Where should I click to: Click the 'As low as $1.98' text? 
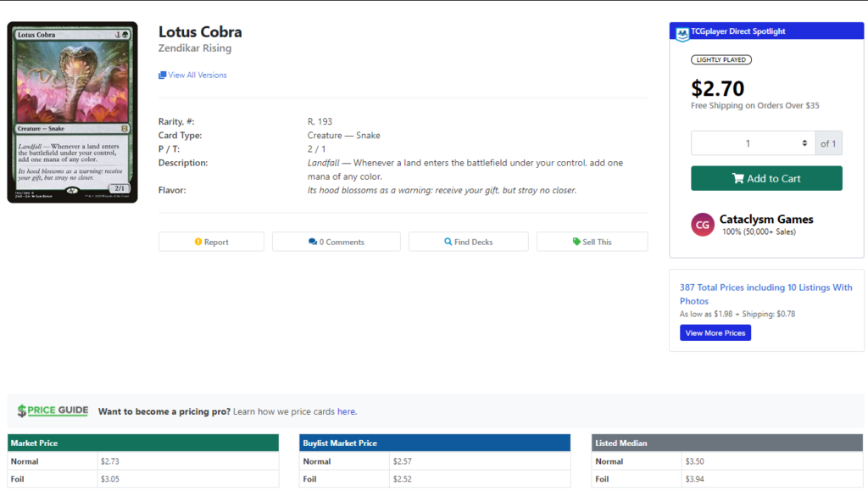[x=737, y=314]
